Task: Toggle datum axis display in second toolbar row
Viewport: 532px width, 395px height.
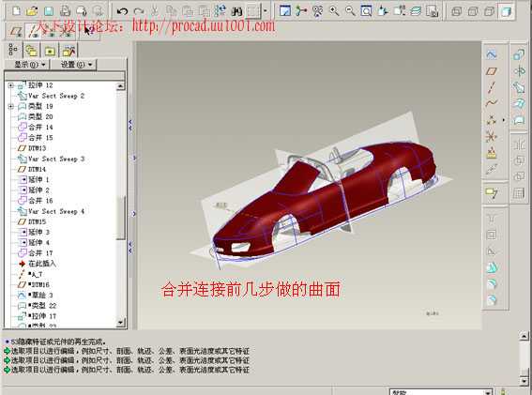Action: point(33,32)
